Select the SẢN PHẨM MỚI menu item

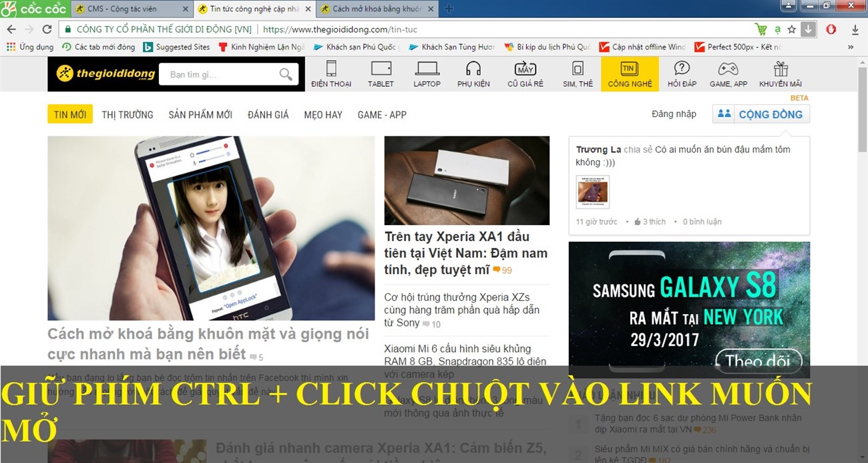[x=200, y=114]
